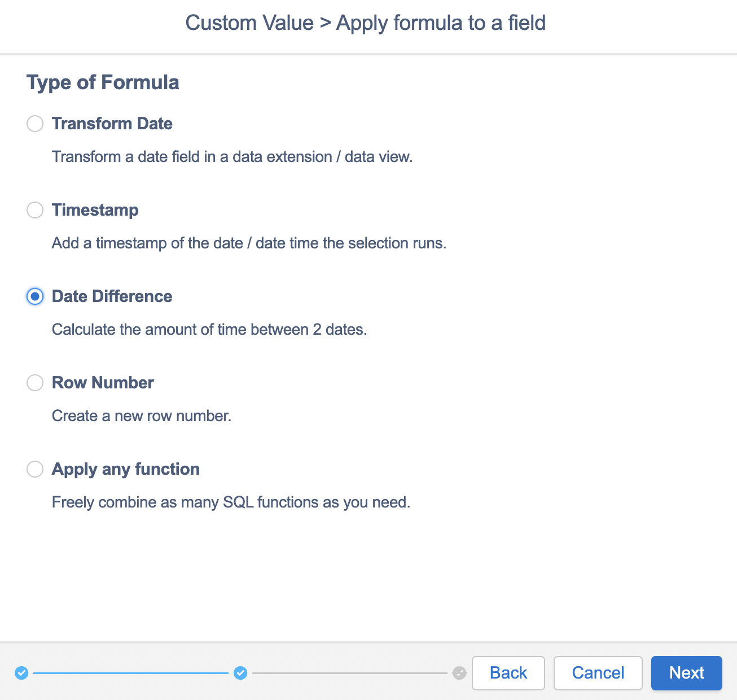Click the Date Difference option label

pos(112,296)
